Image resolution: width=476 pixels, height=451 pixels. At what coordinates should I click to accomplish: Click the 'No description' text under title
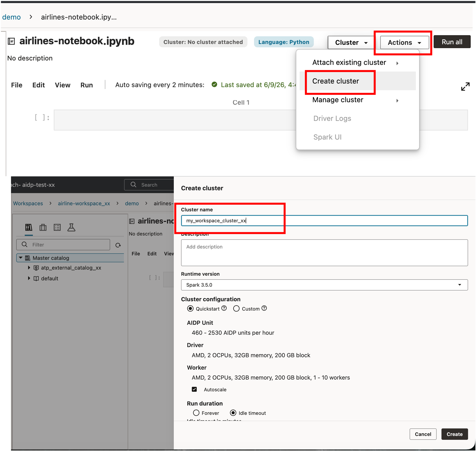[x=30, y=58]
